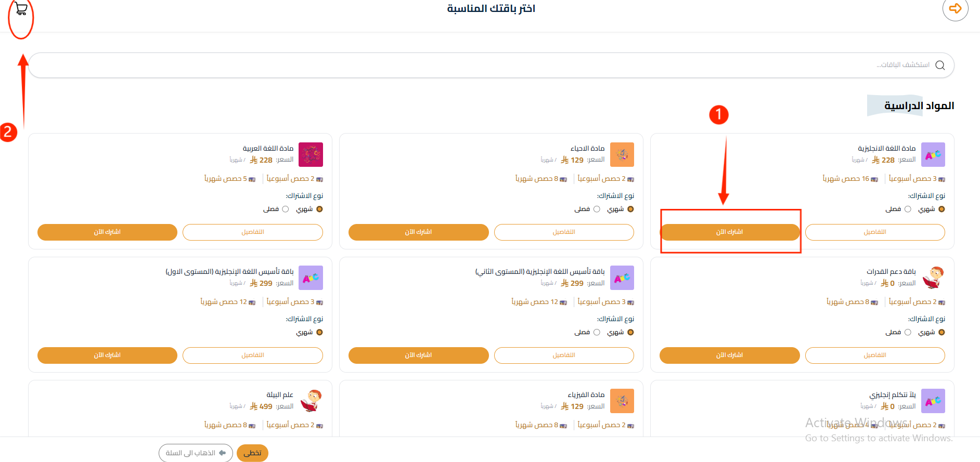Click the biology subject icon

tap(622, 155)
